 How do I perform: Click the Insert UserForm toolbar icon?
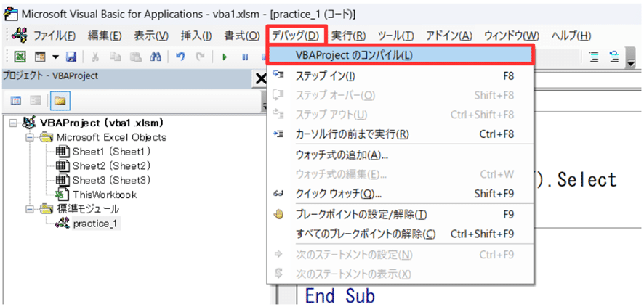(x=40, y=57)
